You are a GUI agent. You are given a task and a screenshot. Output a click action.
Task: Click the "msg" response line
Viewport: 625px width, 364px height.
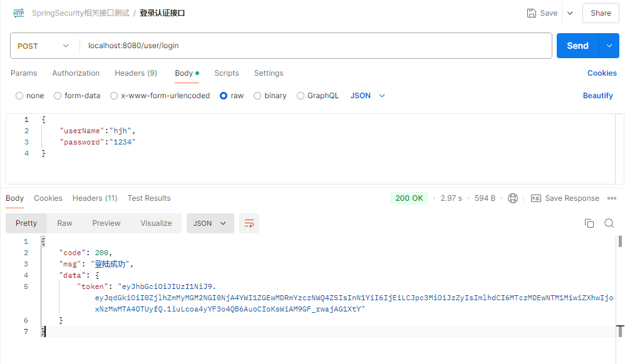tap(96, 264)
